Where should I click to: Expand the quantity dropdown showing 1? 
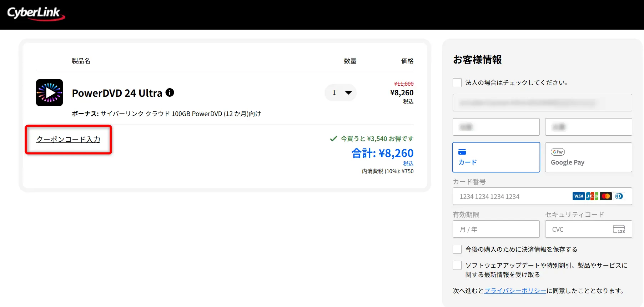coord(341,93)
